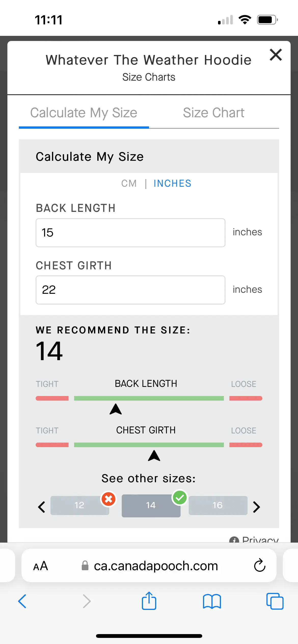The height and width of the screenshot is (644, 298).
Task: Select the recommended size 14 button
Action: click(x=151, y=506)
